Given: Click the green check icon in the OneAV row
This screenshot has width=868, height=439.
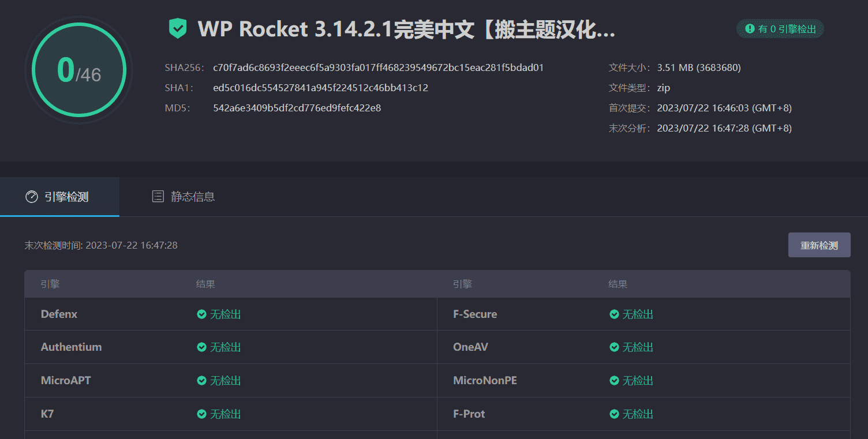Looking at the screenshot, I should pyautogui.click(x=614, y=347).
